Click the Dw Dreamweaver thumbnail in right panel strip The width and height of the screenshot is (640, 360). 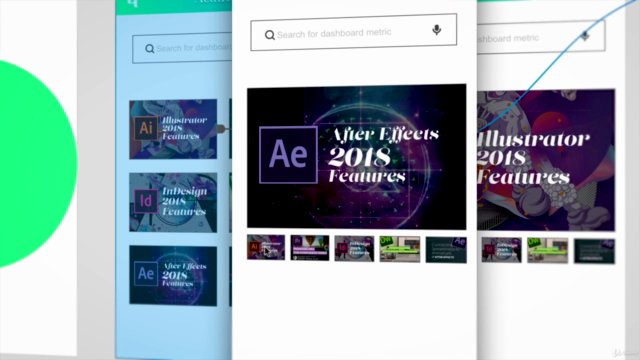tap(547, 251)
